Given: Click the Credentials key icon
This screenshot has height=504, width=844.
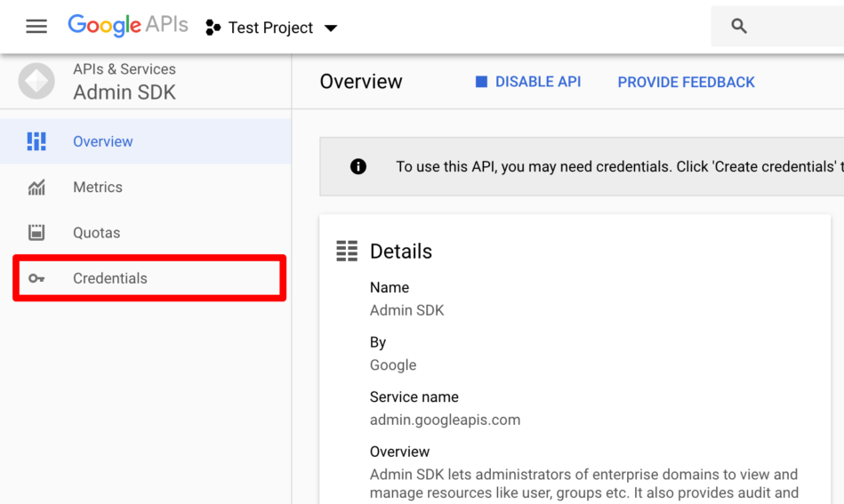Looking at the screenshot, I should click(36, 278).
